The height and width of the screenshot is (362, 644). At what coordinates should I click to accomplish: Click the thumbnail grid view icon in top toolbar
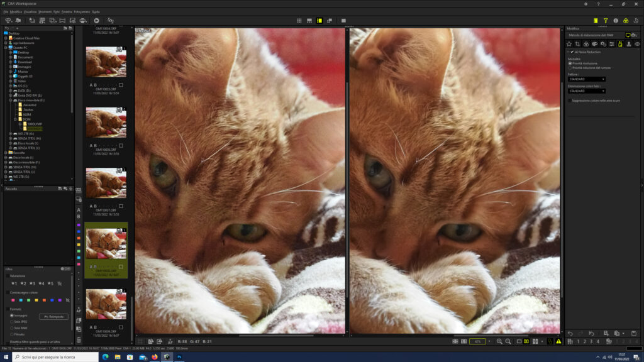click(x=299, y=21)
